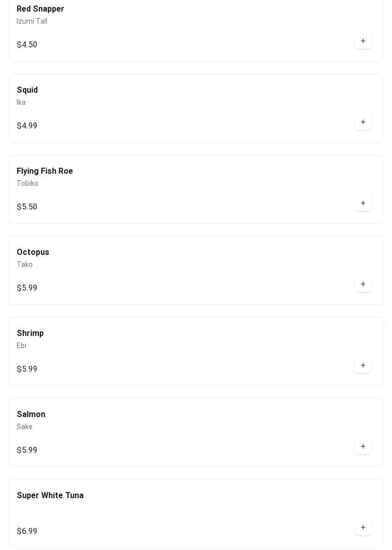Select the $5.50 Flying Fish Roe price
The image size is (392, 550).
click(27, 207)
